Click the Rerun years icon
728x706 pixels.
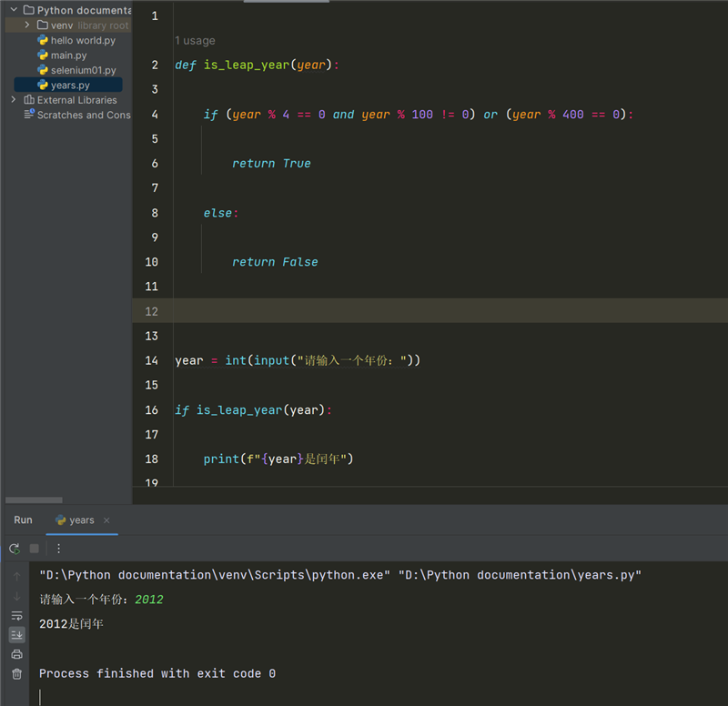pos(15,549)
